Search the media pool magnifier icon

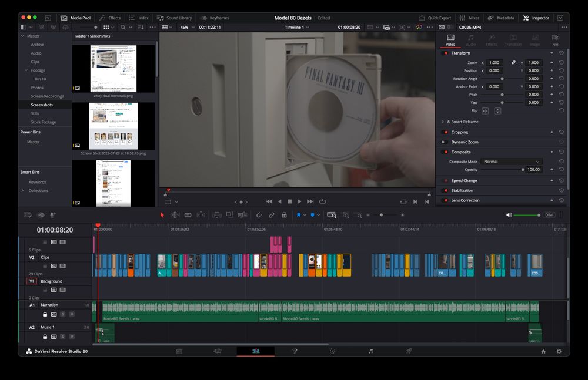[x=123, y=28]
